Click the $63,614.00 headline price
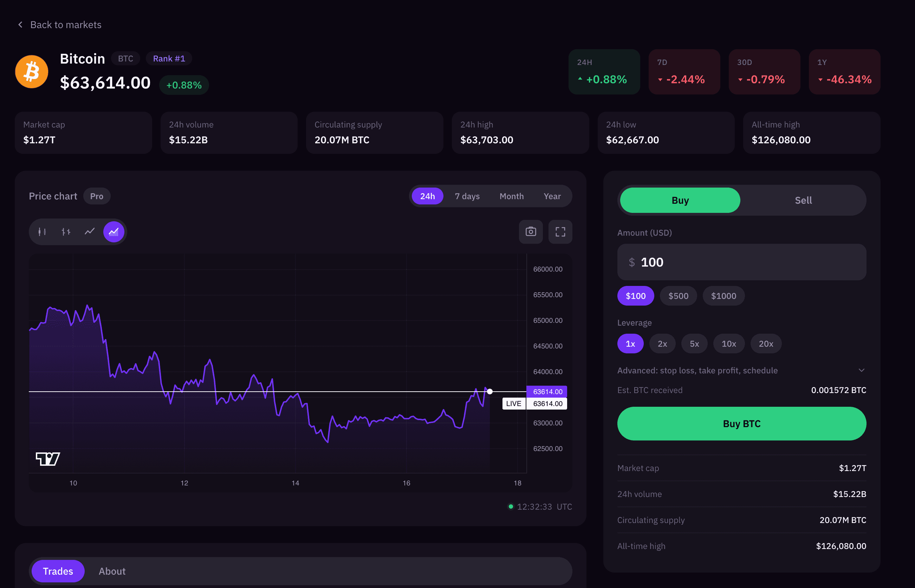 [x=105, y=83]
